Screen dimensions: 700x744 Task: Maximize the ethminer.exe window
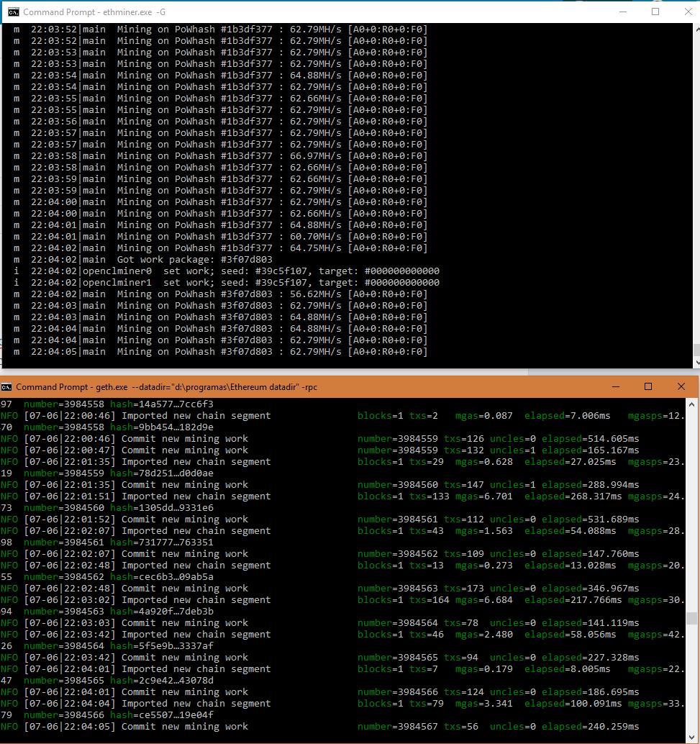[655, 12]
